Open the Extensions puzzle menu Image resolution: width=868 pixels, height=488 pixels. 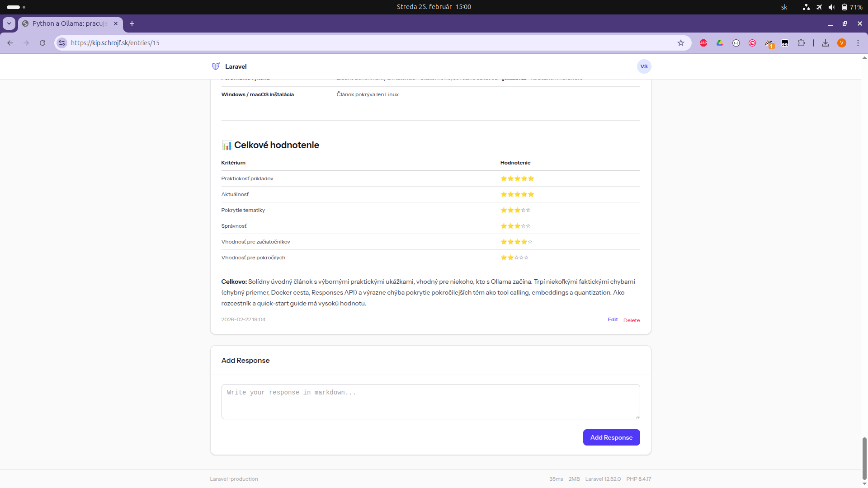click(801, 43)
